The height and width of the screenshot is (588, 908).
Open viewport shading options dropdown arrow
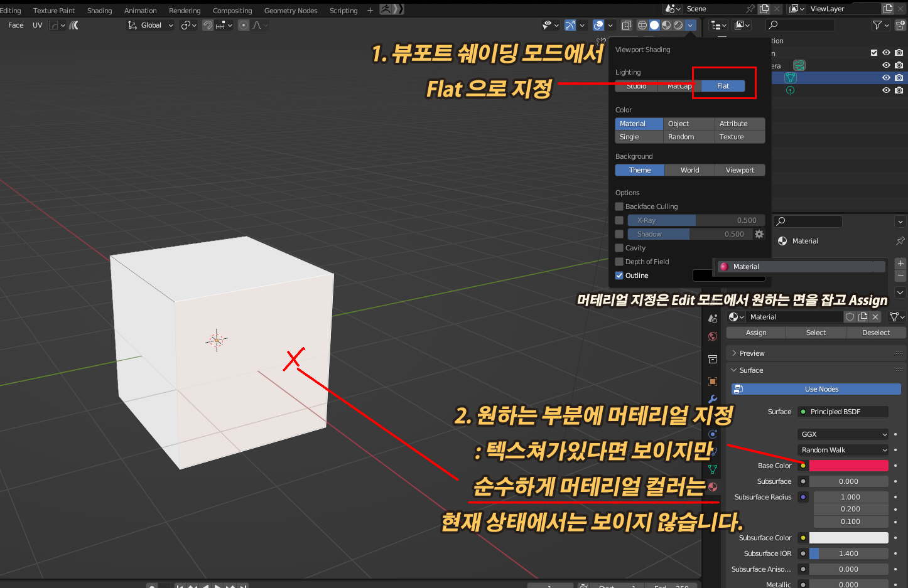pyautogui.click(x=691, y=25)
